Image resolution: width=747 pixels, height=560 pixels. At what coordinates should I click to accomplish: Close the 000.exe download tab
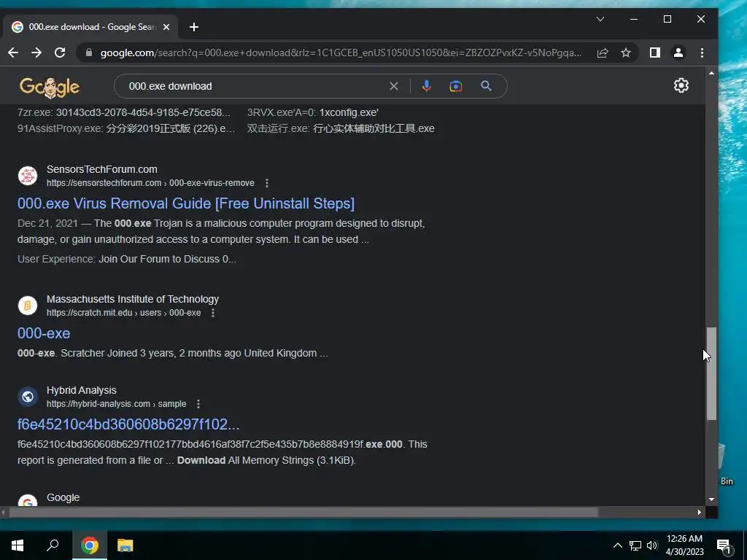tap(166, 27)
